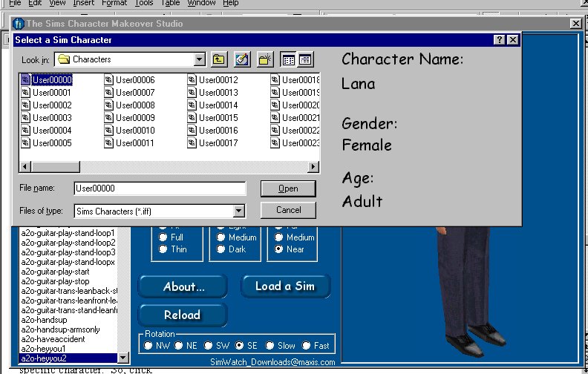Image resolution: width=588 pixels, height=374 pixels.
Task: Select Medium skin tone radio button
Action: pos(221,237)
